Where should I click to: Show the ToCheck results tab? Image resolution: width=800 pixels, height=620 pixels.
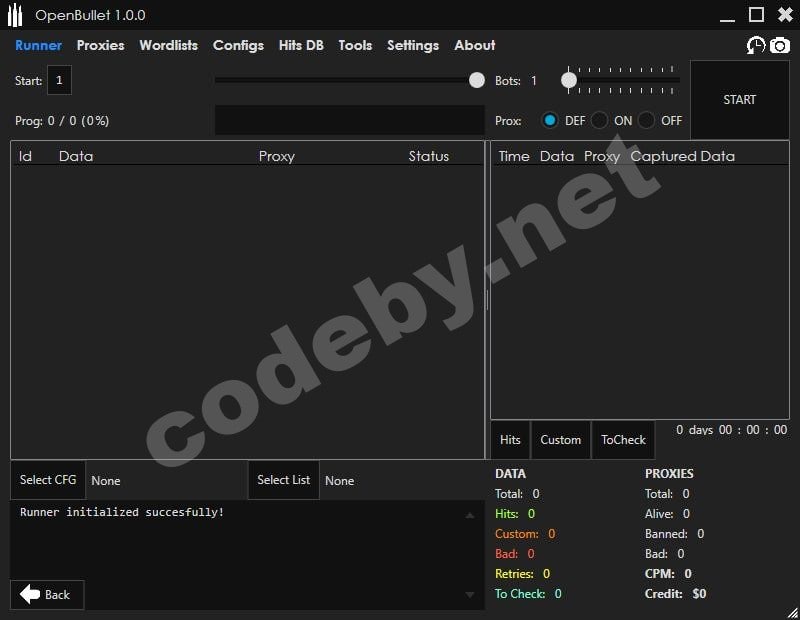tap(623, 439)
